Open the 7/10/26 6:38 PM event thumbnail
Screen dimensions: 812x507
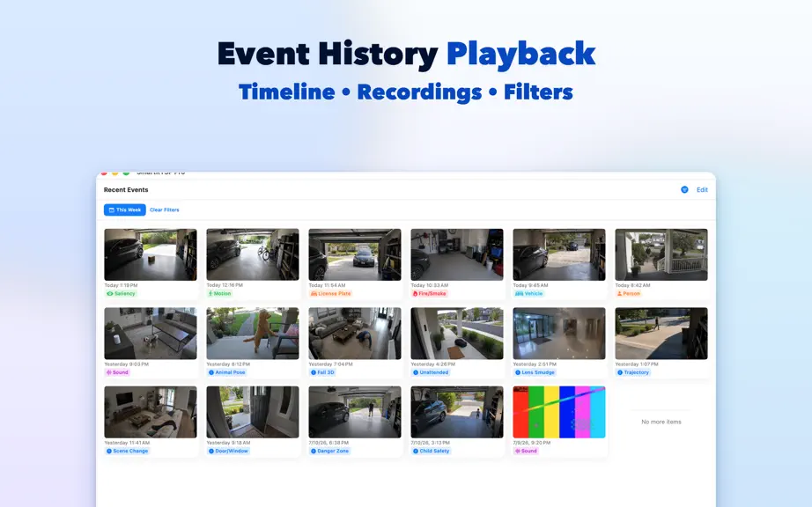355,412
